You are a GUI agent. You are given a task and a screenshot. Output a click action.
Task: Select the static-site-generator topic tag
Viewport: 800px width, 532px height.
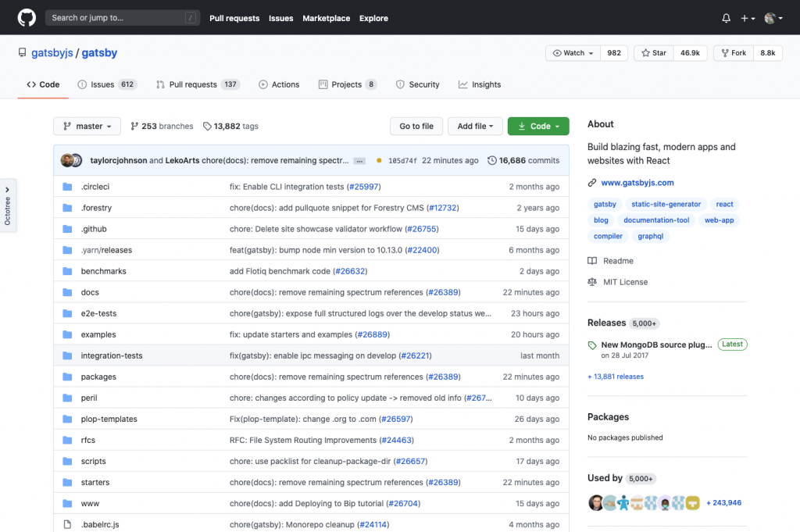666,204
